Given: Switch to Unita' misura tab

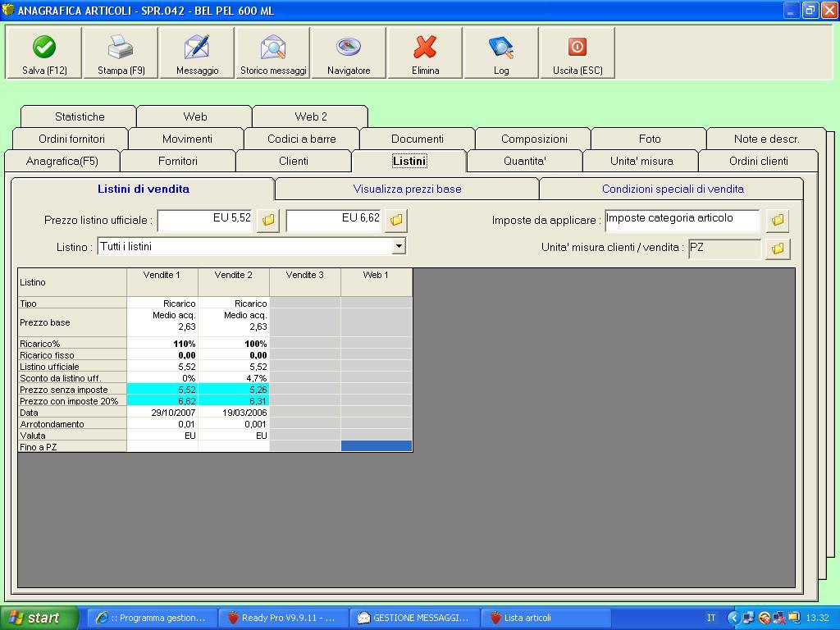Looking at the screenshot, I should click(641, 162).
